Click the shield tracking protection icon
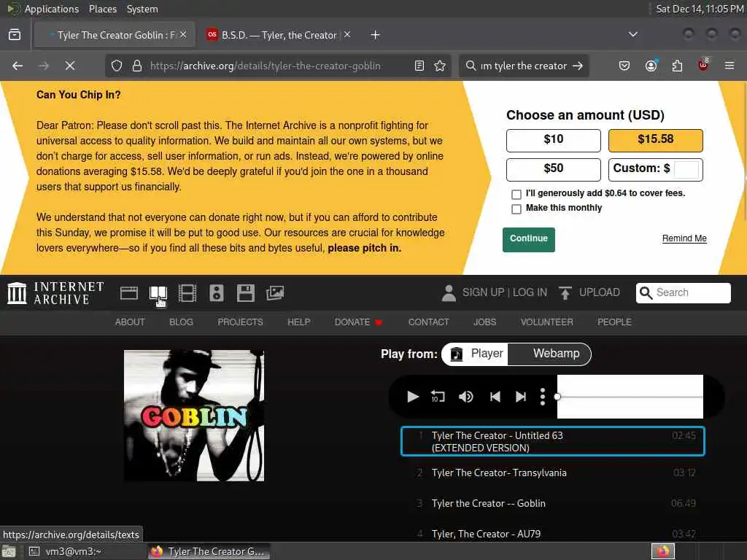Image resolution: width=747 pixels, height=560 pixels. [x=117, y=66]
